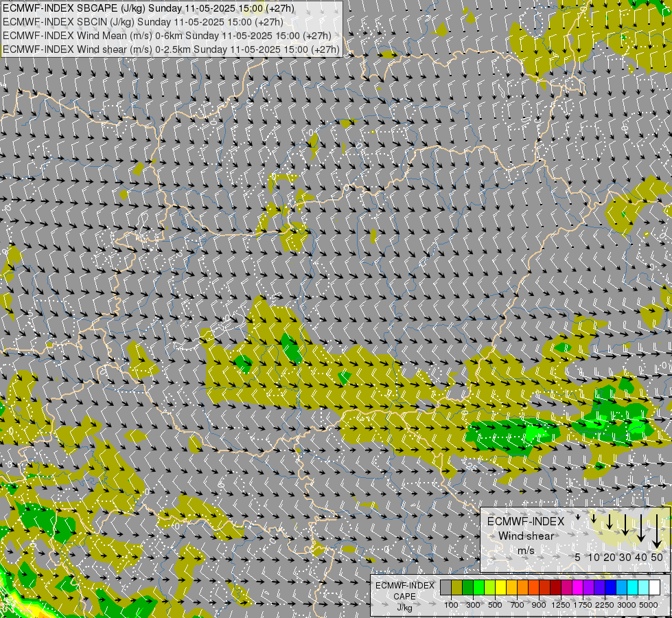The height and width of the screenshot is (618, 672).
Task: Click the m/s unit in wind shear legend
Action: point(526,550)
